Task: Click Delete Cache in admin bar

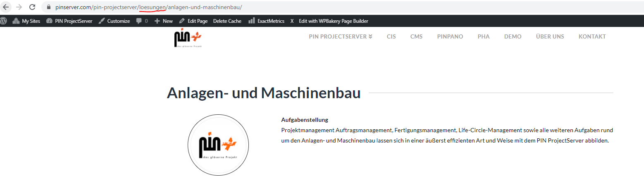Action: click(x=227, y=21)
